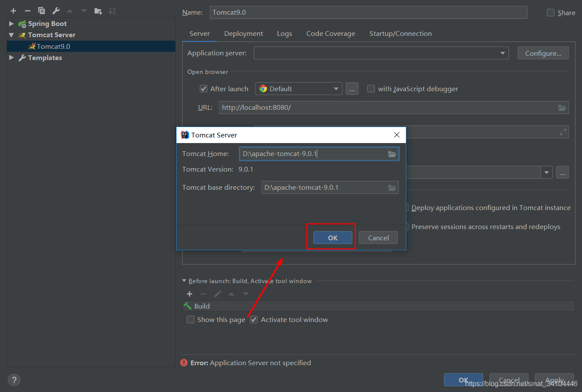
Task: Click the remove configuration minus icon
Action: tap(28, 11)
